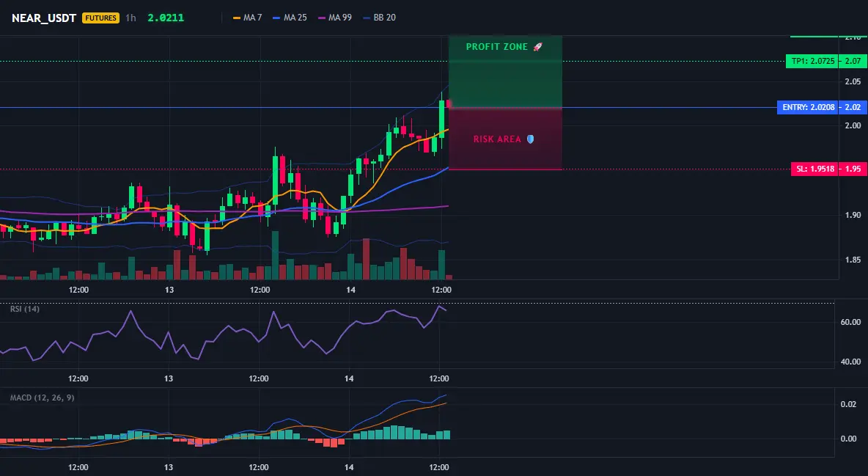The image size is (868, 476).
Task: Click the latest tall green candle
Action: [x=442, y=119]
